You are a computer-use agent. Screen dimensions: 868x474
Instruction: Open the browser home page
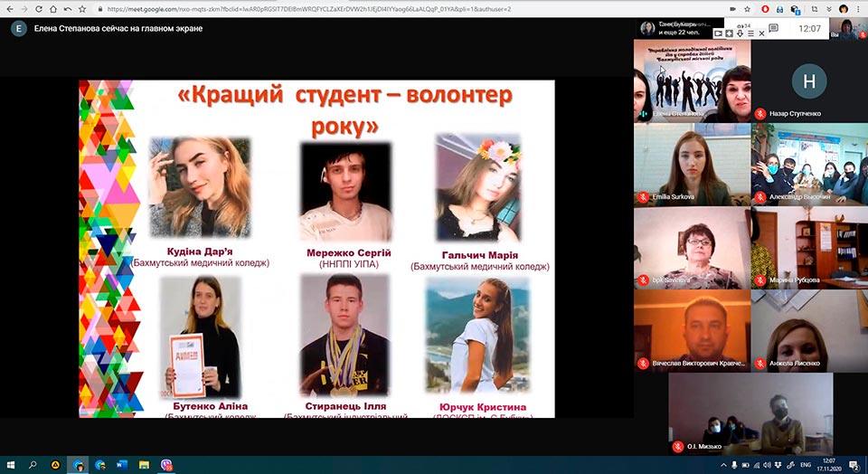[53, 9]
